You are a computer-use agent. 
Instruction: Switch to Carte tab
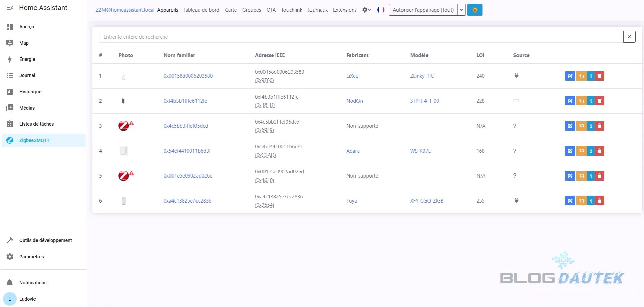click(231, 10)
